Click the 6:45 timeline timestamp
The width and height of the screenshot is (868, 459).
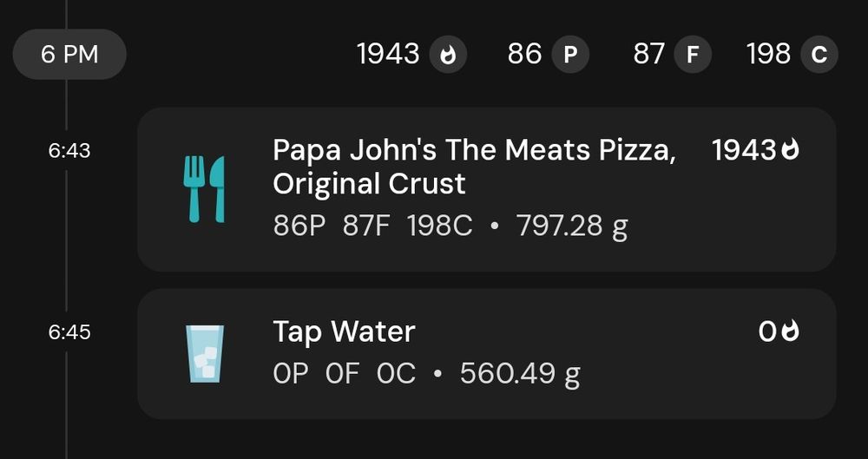[69, 332]
